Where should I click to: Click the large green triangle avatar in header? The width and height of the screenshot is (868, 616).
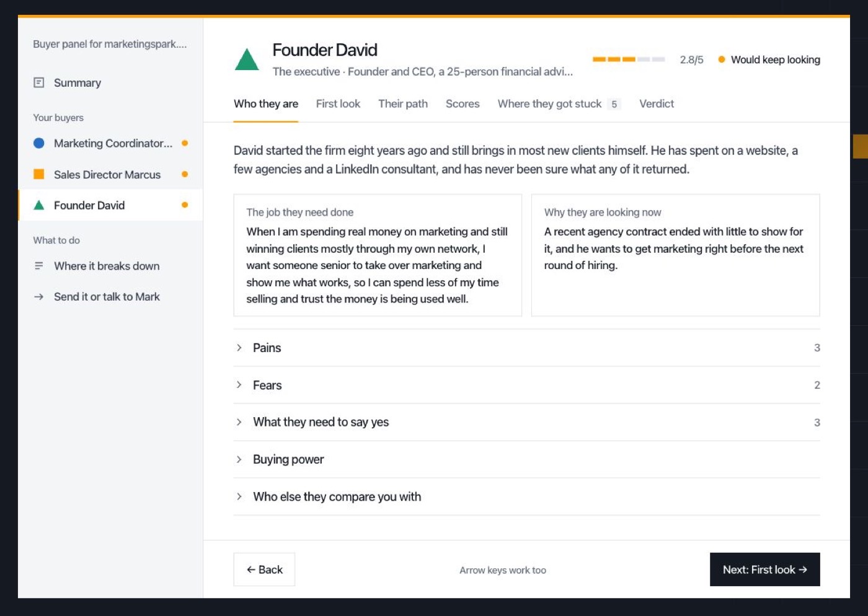[247, 59]
